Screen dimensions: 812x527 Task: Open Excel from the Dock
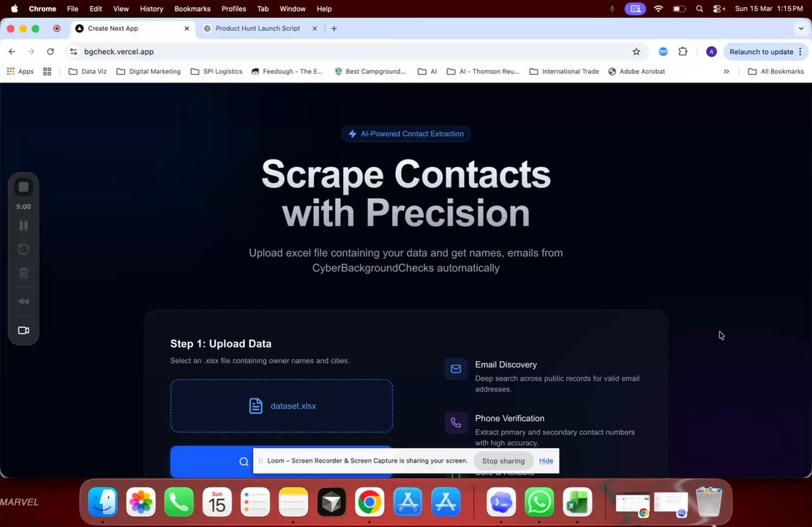(577, 501)
